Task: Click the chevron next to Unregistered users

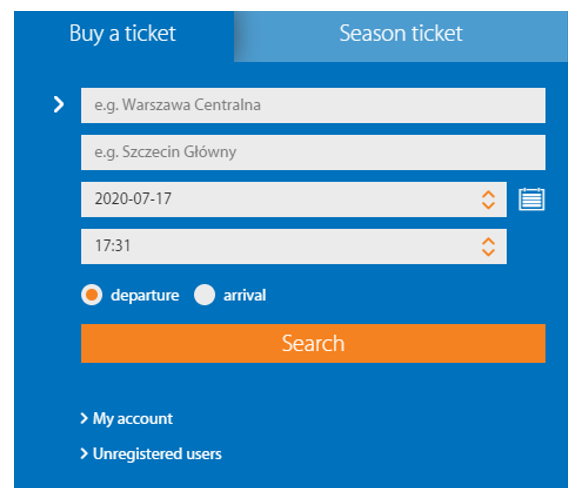Action: tap(84, 453)
